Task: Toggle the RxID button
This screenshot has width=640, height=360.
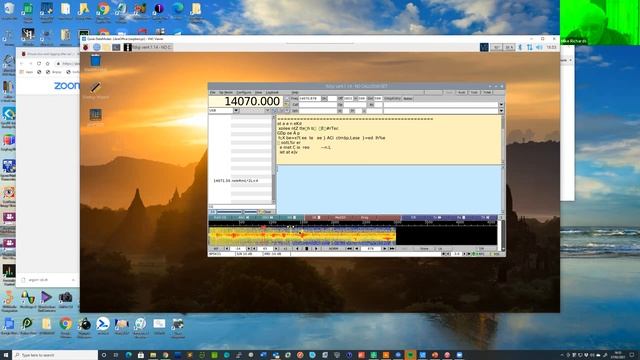Action: 462,93
